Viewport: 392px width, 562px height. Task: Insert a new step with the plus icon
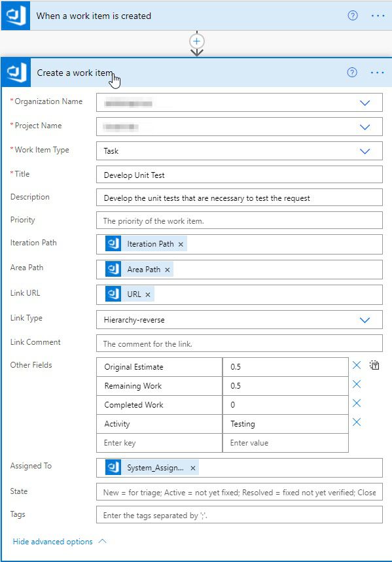[x=196, y=41]
